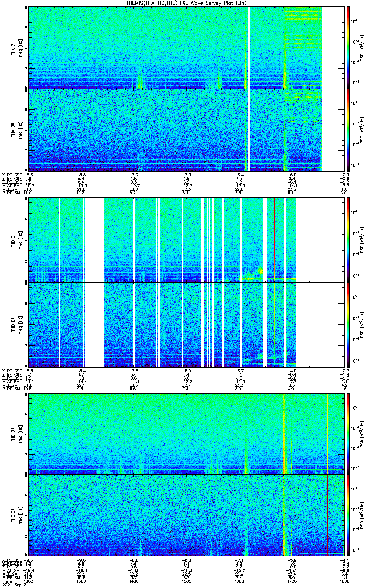Screen dimensions: 368x588
Task: Click the PSD color bar beside THA B⊥
Action: click(348, 48)
